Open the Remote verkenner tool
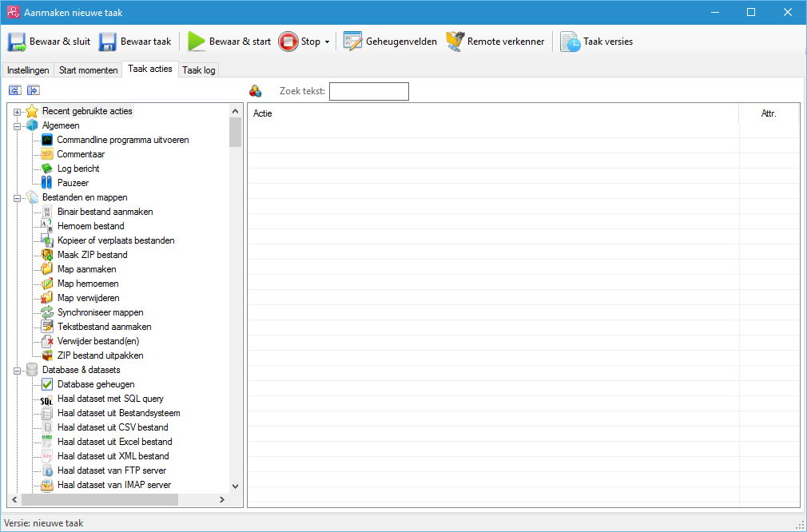The width and height of the screenshot is (807, 532). click(x=455, y=42)
